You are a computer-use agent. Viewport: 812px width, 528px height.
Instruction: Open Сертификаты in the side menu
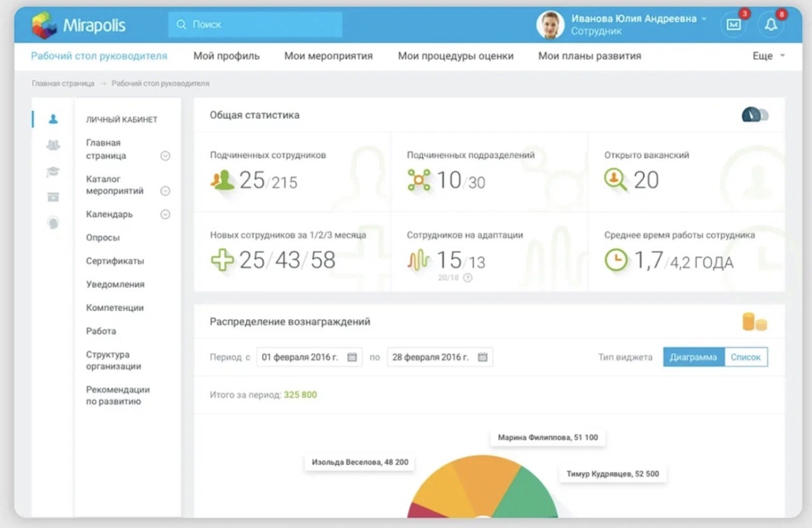[115, 261]
